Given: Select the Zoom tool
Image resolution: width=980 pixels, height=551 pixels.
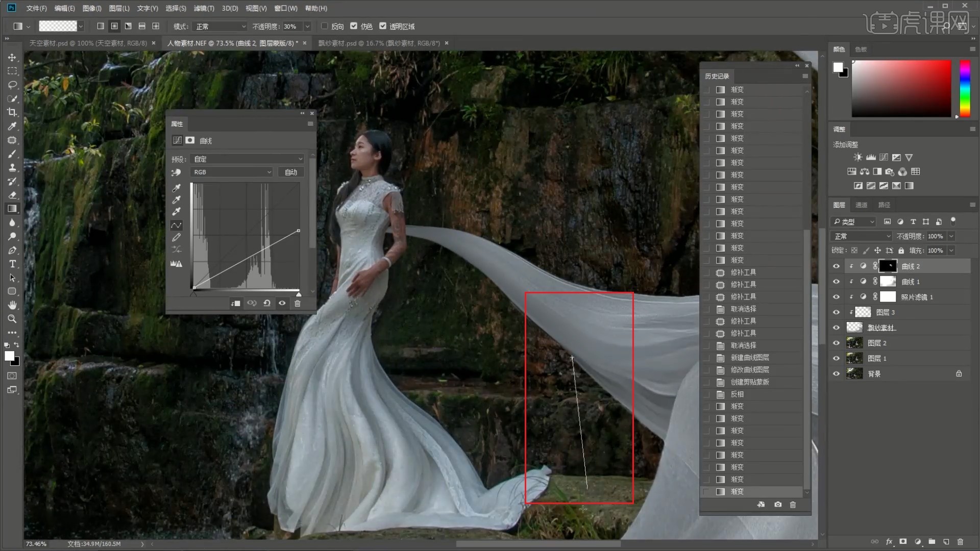Looking at the screenshot, I should click(12, 319).
